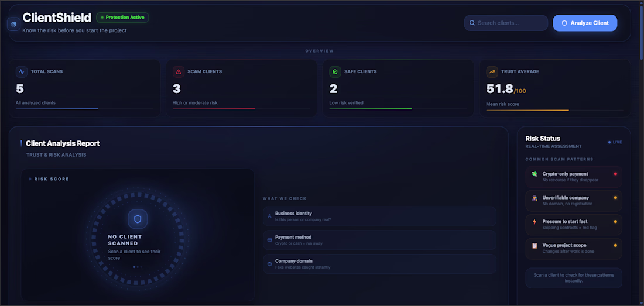
Task: Click the NO CLIENT SCANNED text
Action: (125, 240)
